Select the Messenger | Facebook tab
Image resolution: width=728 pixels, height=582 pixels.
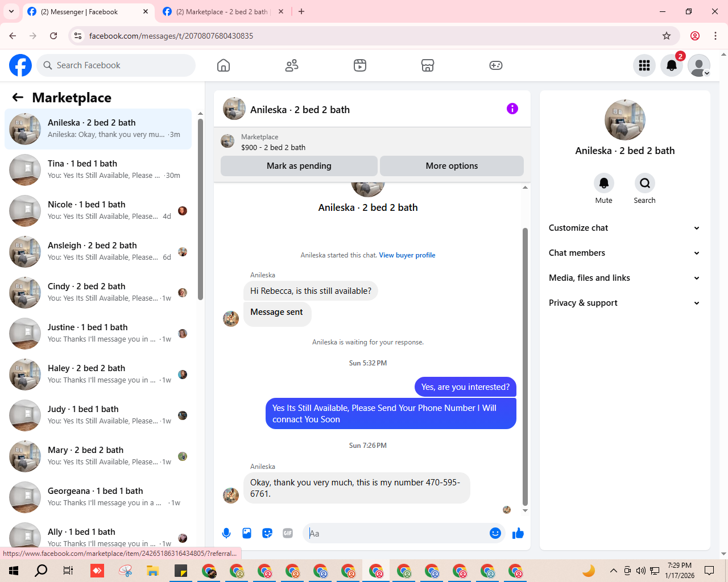tap(88, 11)
